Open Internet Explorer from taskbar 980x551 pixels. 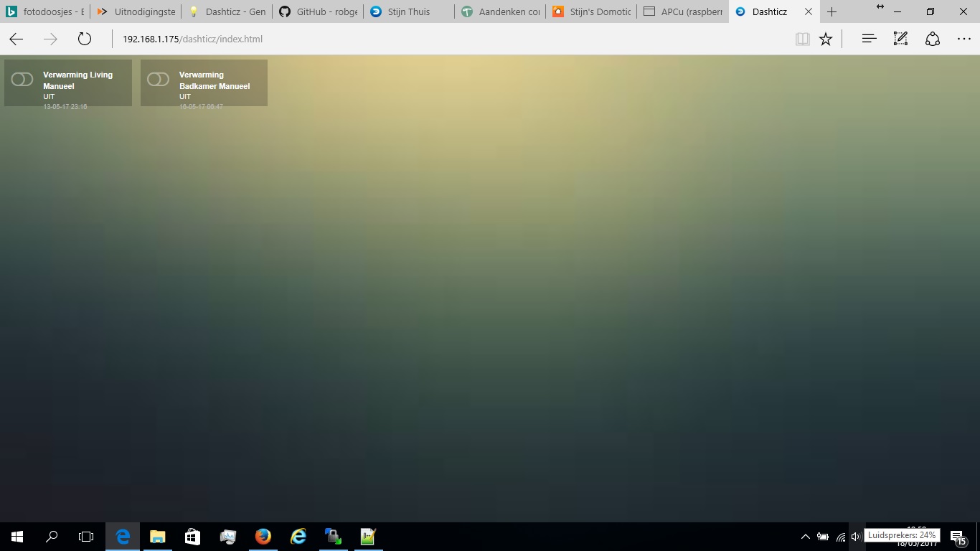tap(298, 537)
